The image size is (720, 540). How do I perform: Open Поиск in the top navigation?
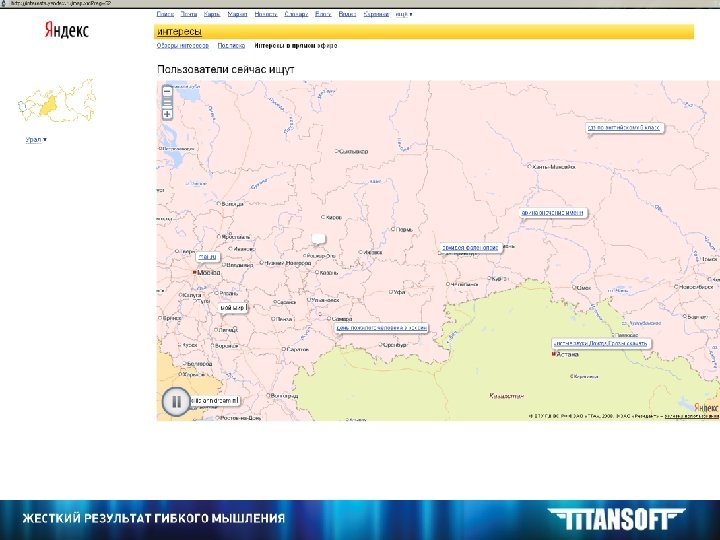point(165,14)
